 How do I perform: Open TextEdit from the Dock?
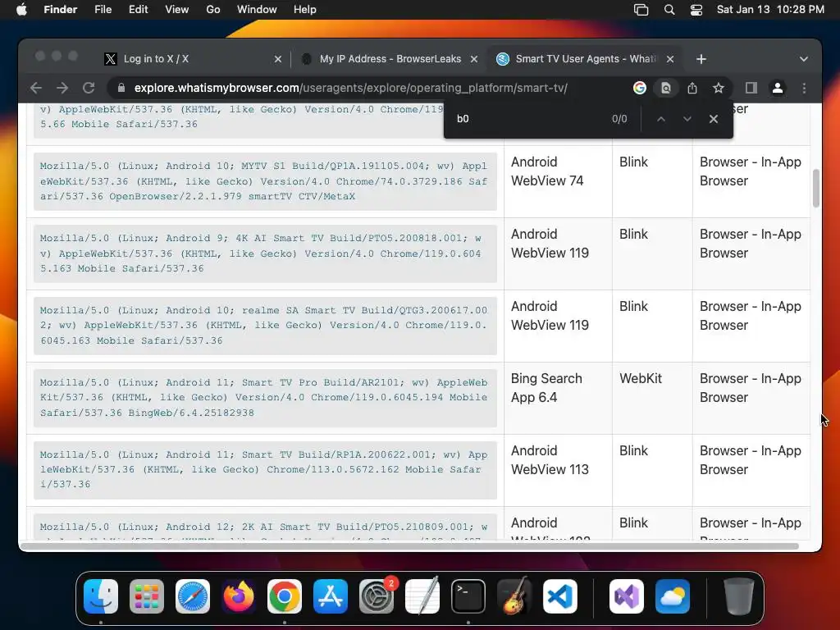(422, 596)
